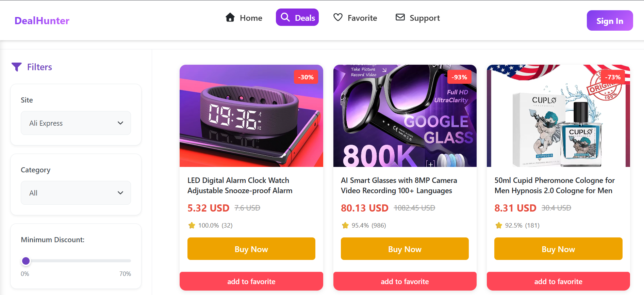Image resolution: width=644 pixels, height=295 pixels.
Task: Click the -93% badge on smart glasses card
Action: point(459,77)
